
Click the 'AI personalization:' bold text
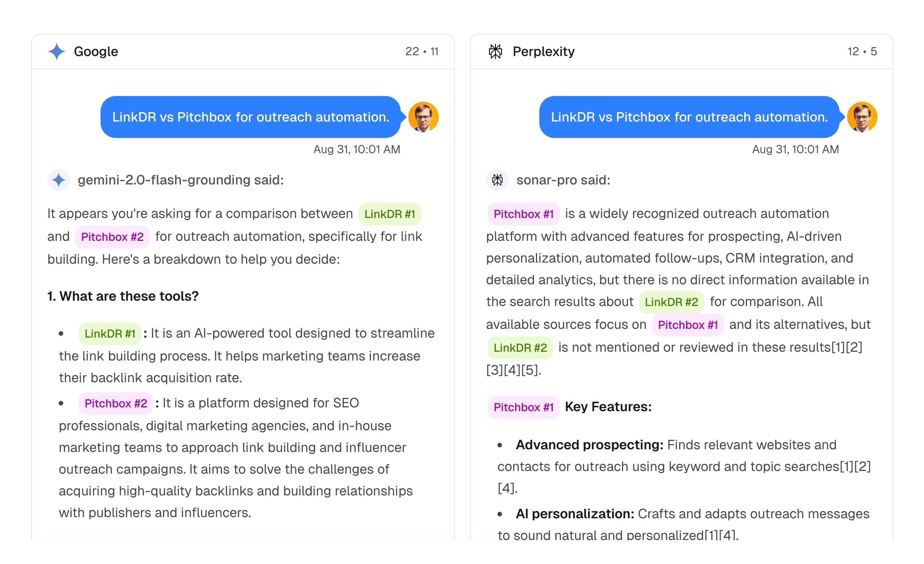(x=575, y=514)
